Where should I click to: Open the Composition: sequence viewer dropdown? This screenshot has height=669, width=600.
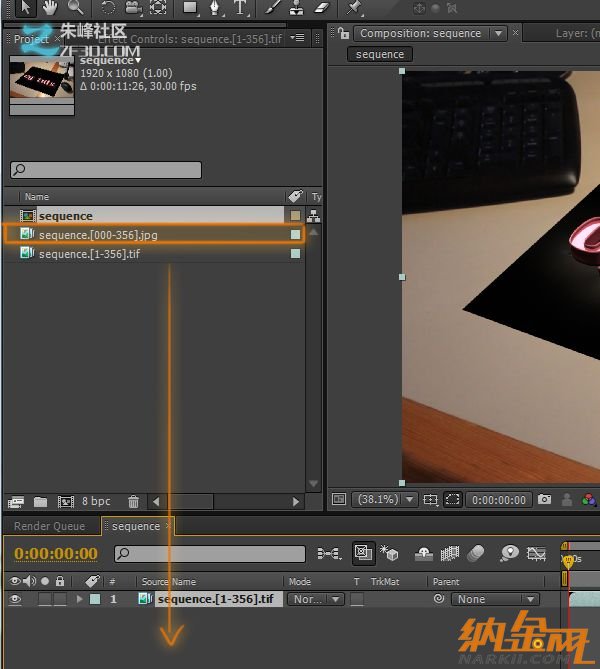(498, 33)
